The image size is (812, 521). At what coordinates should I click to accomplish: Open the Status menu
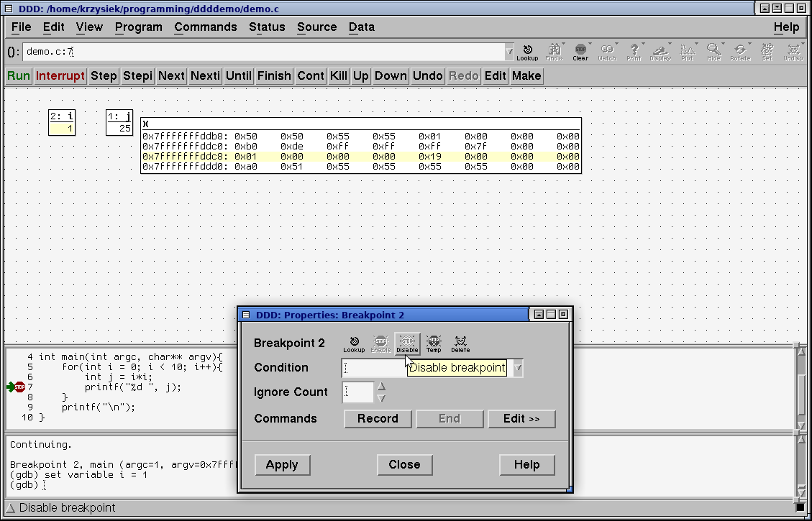pos(267,27)
